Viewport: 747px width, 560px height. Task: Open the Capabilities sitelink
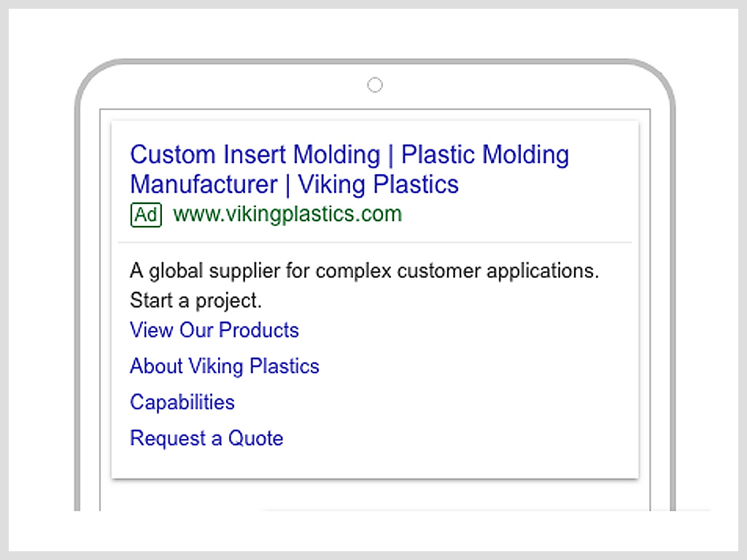[182, 402]
